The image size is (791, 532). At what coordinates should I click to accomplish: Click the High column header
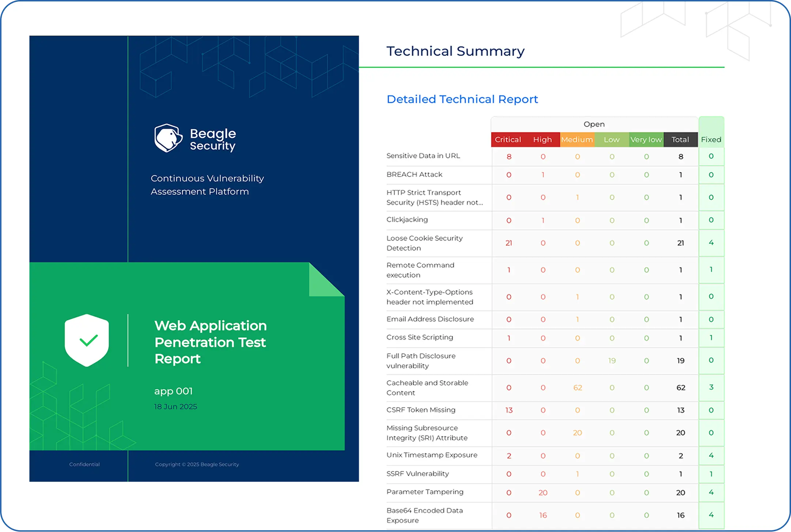[542, 140]
